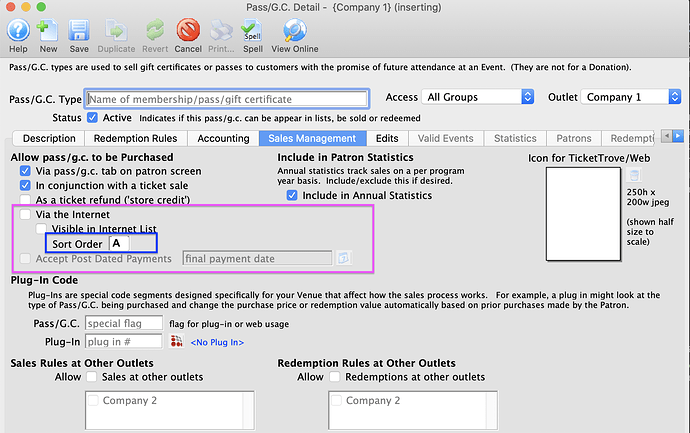
Task: Check Company 2 in sales outlets list
Action: click(93, 400)
